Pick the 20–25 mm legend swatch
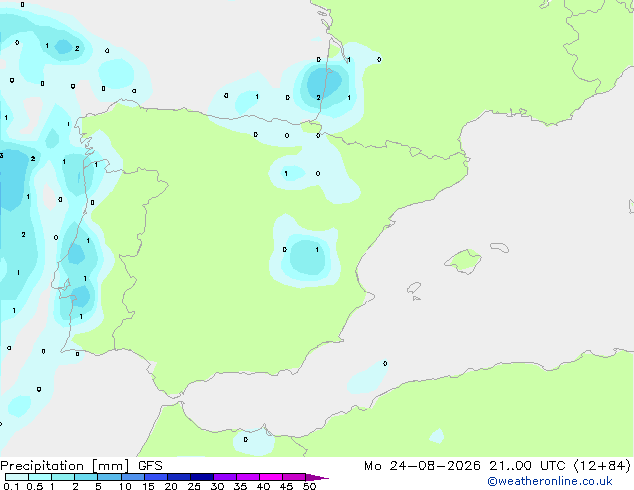This screenshot has width=634, height=490. 178,477
